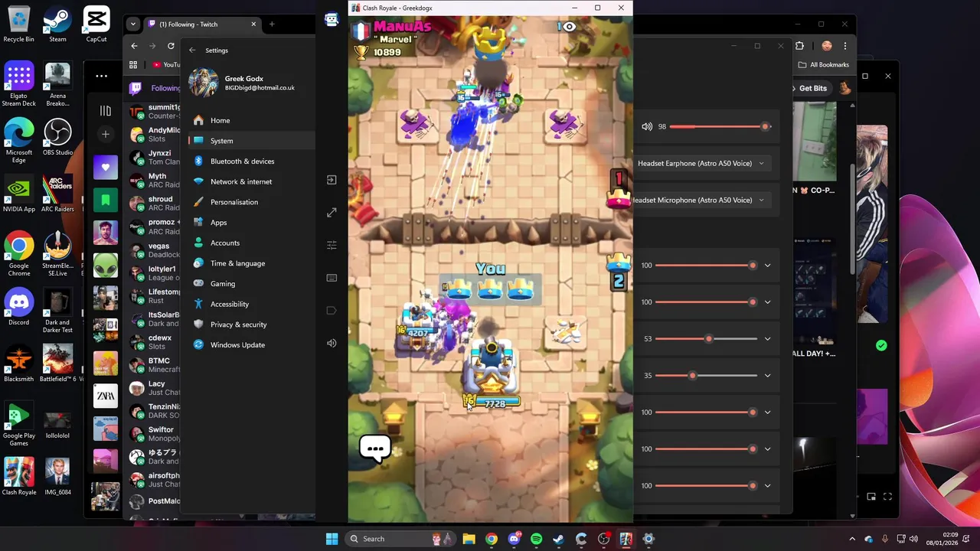Mute master volume speaker icon at 98
This screenshot has height=551, width=980.
point(647,126)
